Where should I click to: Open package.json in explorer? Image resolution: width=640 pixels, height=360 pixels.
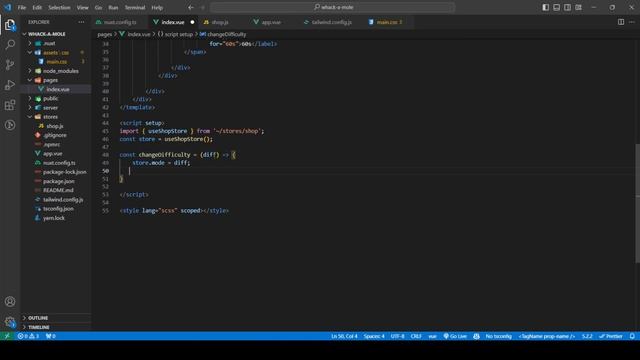[x=59, y=181]
